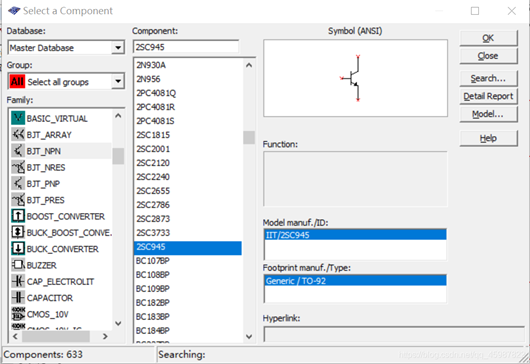Select the BASIC_VIRTUAL family icon
This screenshot has width=530, height=364.
18,118
